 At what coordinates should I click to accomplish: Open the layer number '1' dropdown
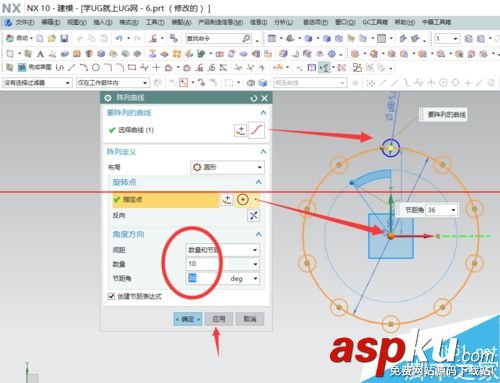(455, 39)
